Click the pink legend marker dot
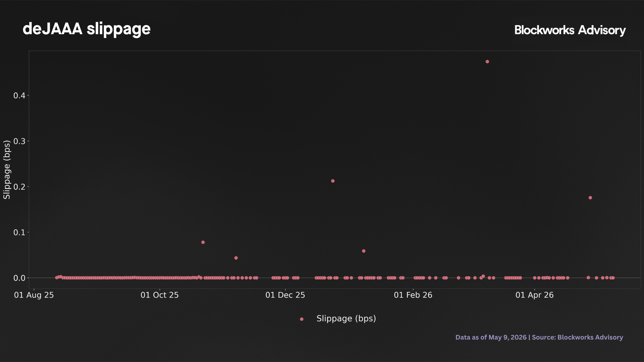Image resolution: width=644 pixels, height=362 pixels. tap(302, 319)
